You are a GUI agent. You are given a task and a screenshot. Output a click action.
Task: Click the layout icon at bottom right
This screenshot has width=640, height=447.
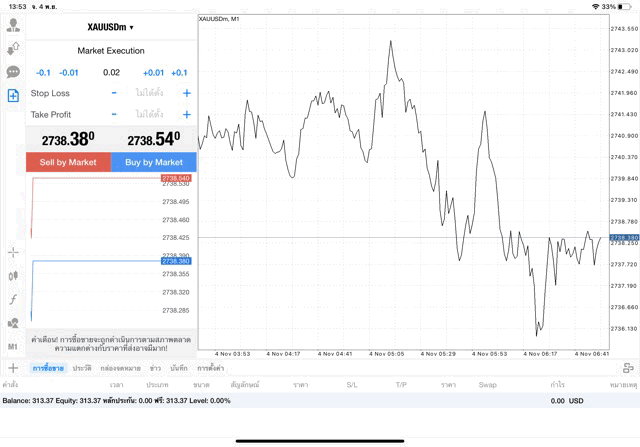click(x=628, y=368)
